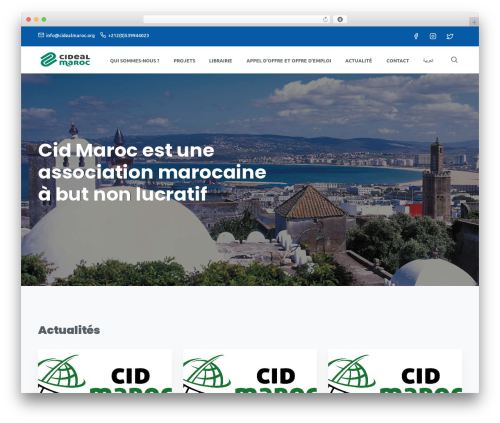This screenshot has width=500, height=423.
Task: Click the yellow minimize window button
Action: coord(36,19)
